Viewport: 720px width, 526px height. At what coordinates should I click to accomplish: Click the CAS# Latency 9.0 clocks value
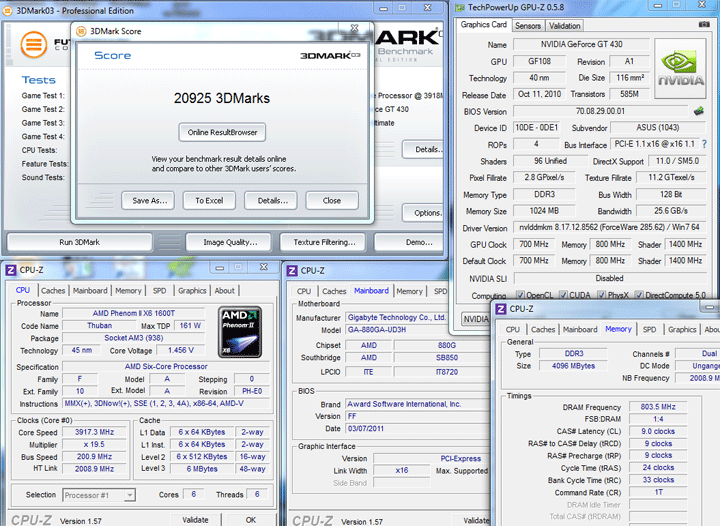[658, 431]
